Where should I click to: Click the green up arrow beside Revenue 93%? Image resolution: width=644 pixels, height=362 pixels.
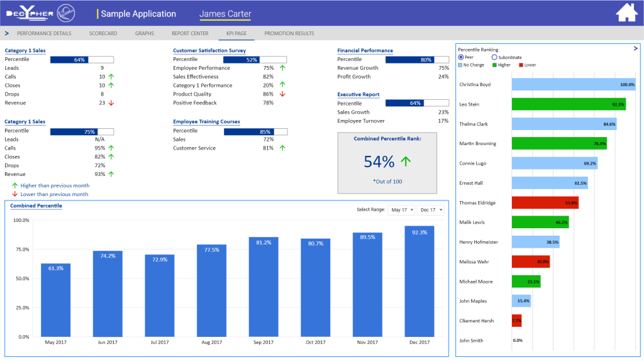[x=111, y=174]
